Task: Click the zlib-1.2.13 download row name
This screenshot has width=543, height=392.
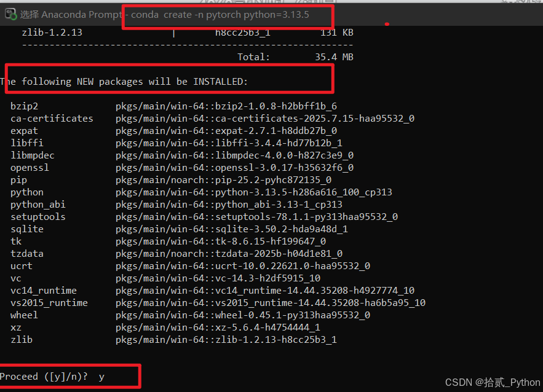Action: pyautogui.click(x=52, y=33)
